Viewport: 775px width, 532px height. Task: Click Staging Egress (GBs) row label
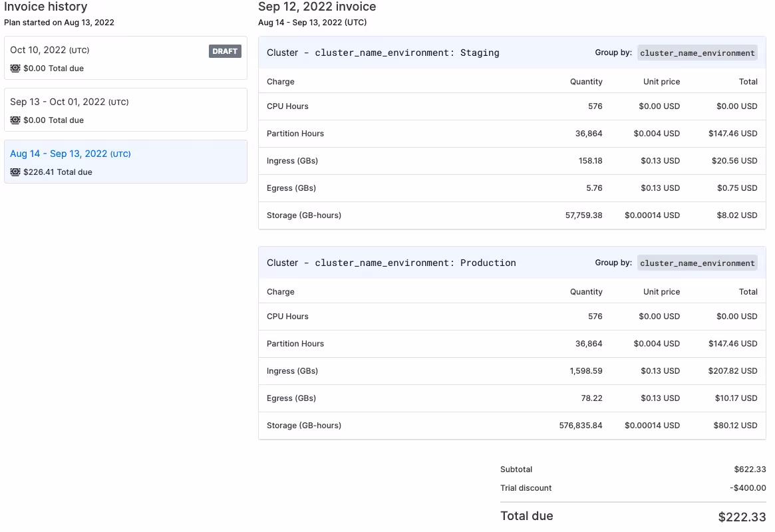click(x=291, y=188)
